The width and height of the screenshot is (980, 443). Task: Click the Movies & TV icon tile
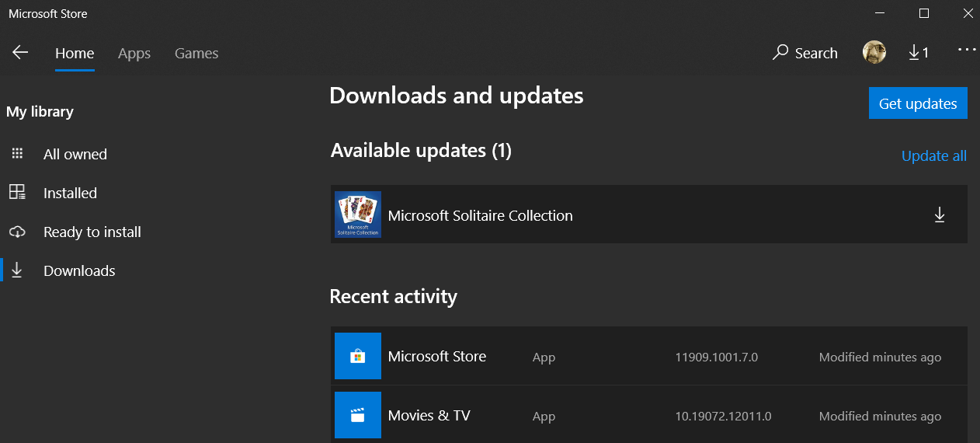(x=358, y=415)
